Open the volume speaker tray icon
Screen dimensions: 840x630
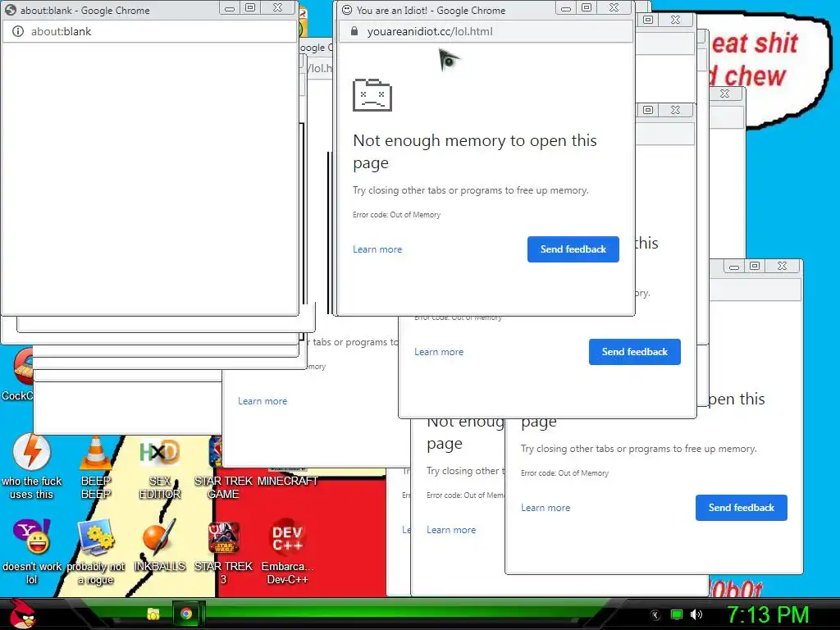pyautogui.click(x=696, y=614)
